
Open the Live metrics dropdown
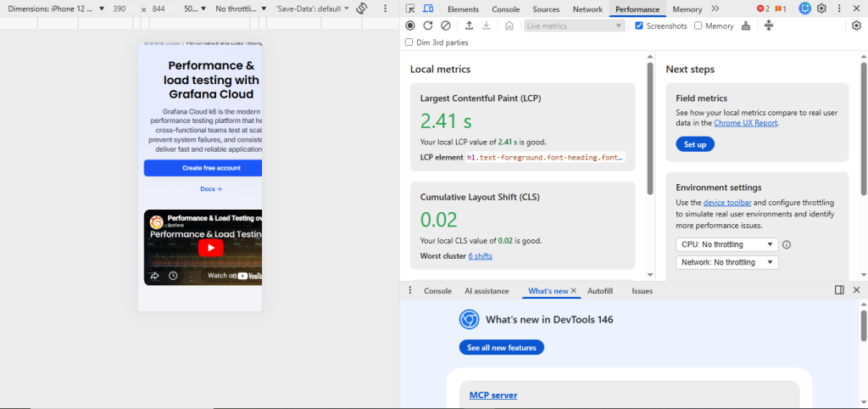pyautogui.click(x=575, y=26)
